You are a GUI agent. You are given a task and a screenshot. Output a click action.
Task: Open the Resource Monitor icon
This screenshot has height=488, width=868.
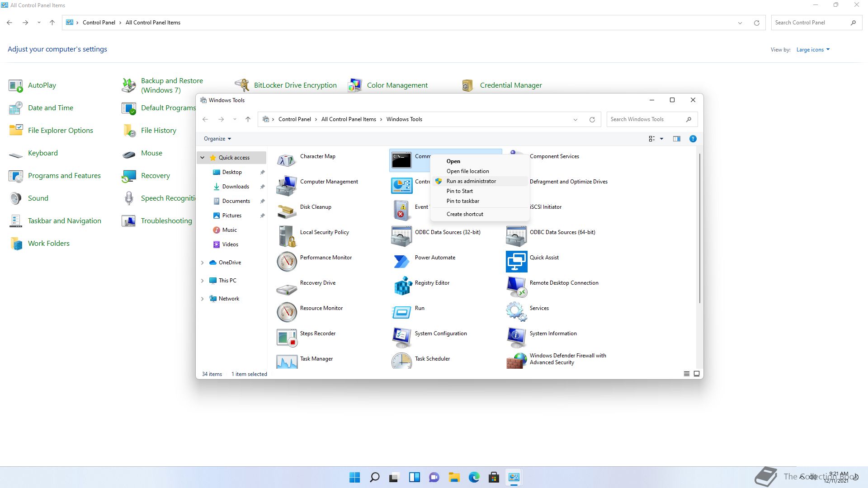287,312
